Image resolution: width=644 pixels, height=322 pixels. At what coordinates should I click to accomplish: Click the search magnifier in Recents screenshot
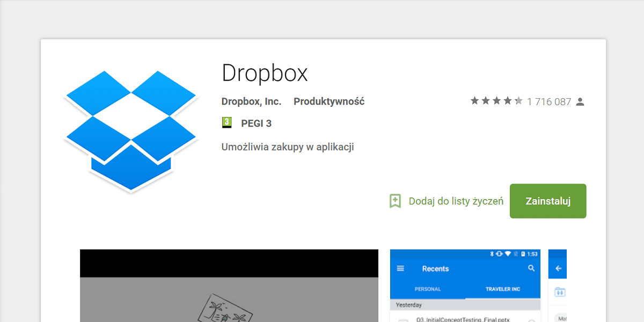tap(531, 268)
